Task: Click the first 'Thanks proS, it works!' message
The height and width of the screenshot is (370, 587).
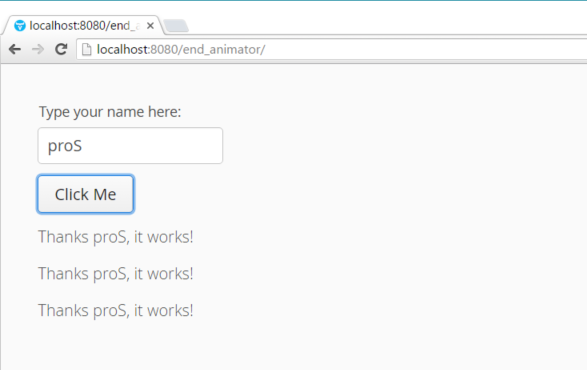Action: pyautogui.click(x=116, y=237)
